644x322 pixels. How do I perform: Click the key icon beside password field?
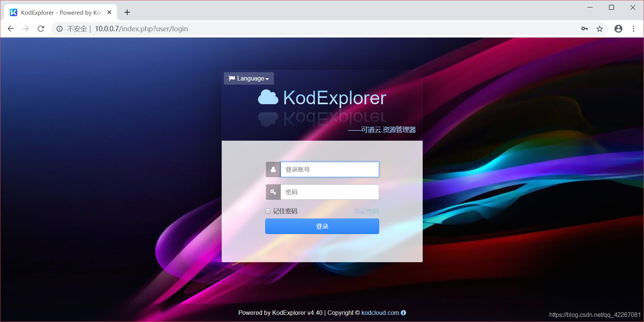[x=273, y=192]
